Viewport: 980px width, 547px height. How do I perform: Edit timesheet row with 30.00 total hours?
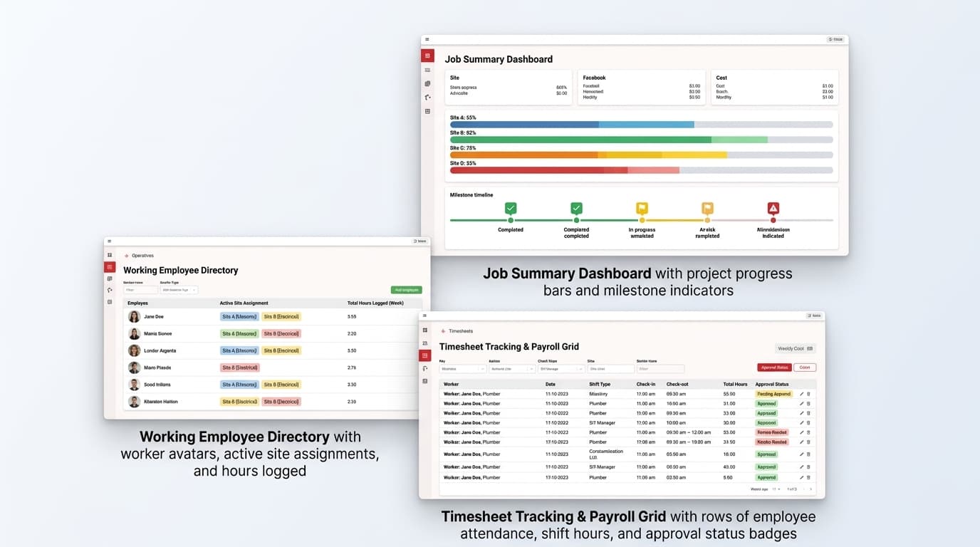pos(802,422)
